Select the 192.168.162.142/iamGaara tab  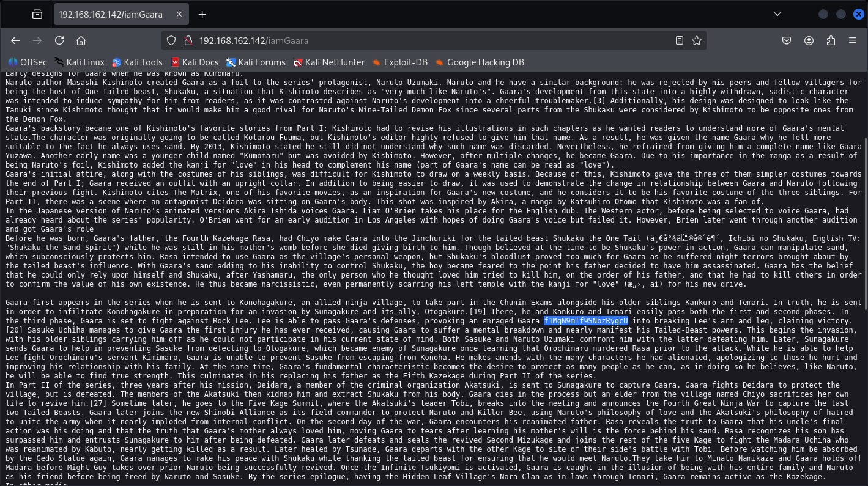122,14
